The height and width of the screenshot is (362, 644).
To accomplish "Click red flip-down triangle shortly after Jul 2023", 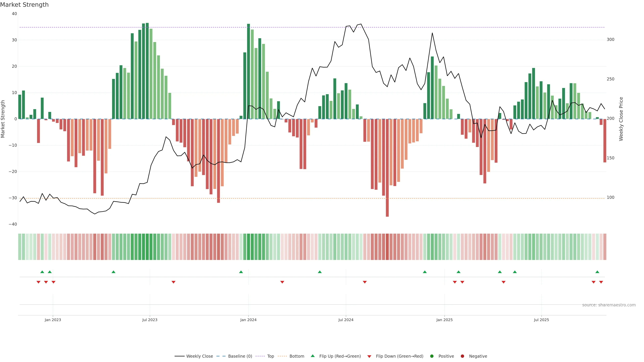I will click(x=174, y=282).
